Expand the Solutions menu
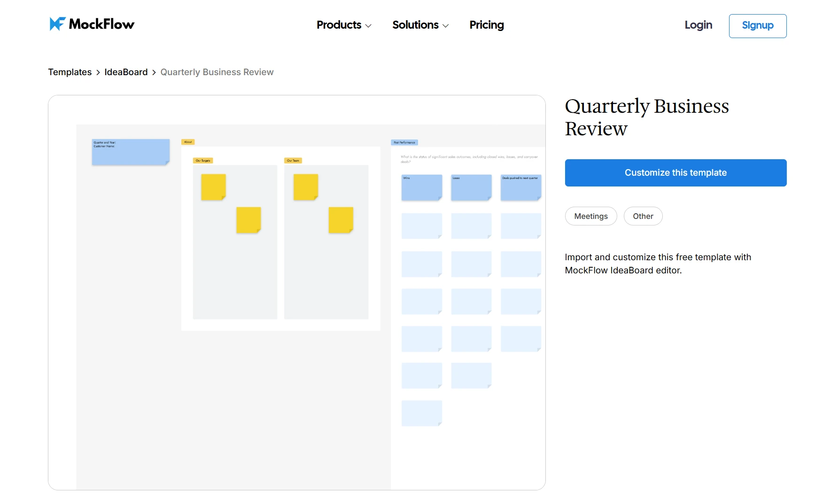This screenshot has height=504, width=838. (x=416, y=25)
